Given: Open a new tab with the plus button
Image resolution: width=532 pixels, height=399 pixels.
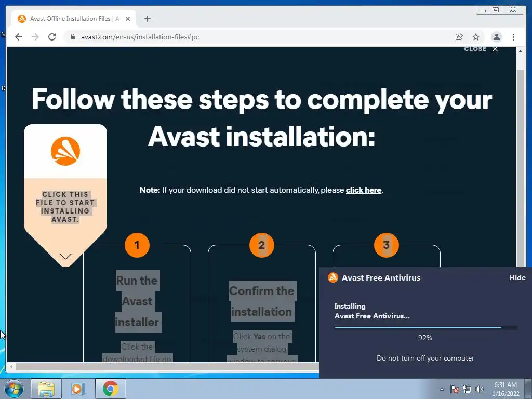Looking at the screenshot, I should [147, 19].
